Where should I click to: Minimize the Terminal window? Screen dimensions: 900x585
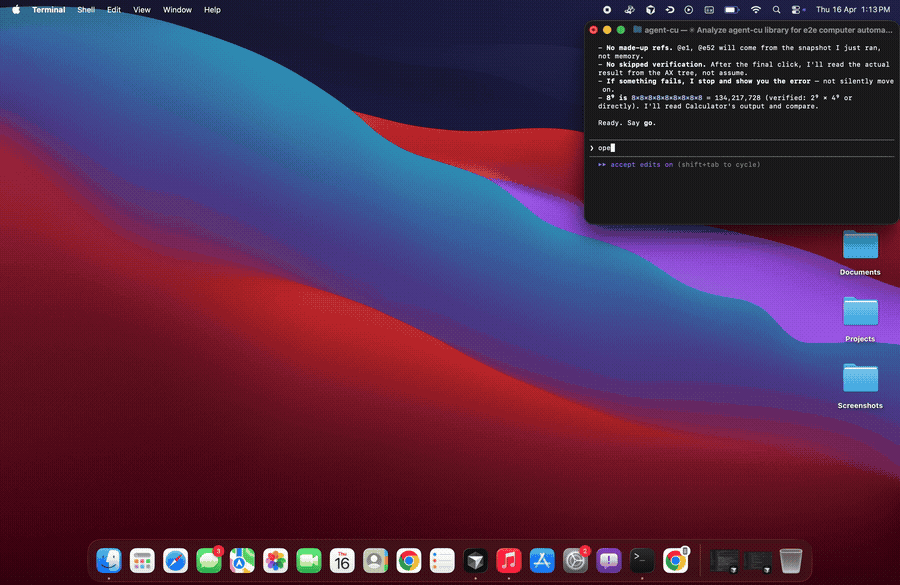click(x=607, y=29)
